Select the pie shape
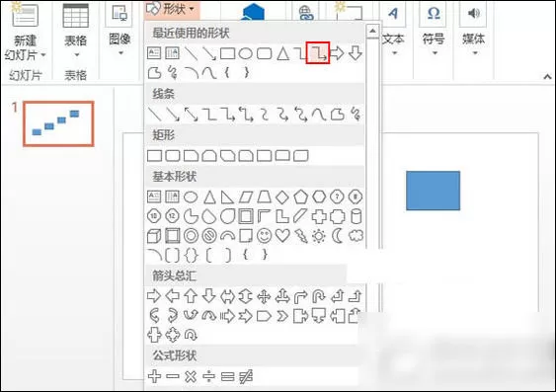 tap(191, 216)
